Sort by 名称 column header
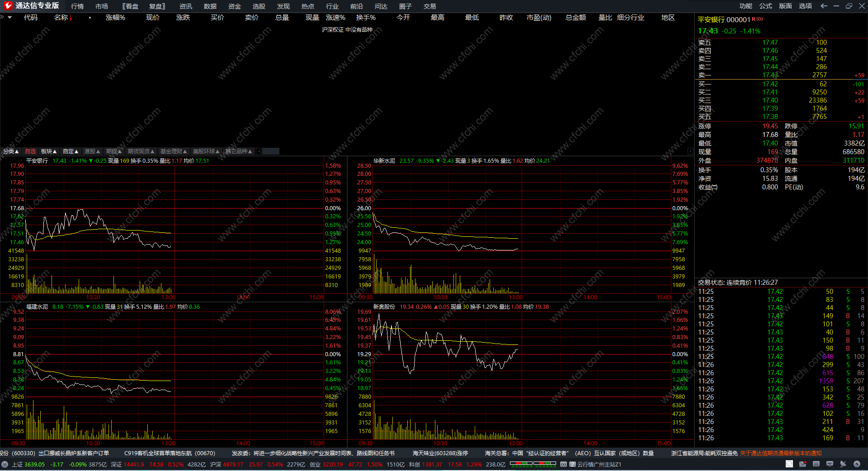The image size is (868, 471). pos(61,17)
